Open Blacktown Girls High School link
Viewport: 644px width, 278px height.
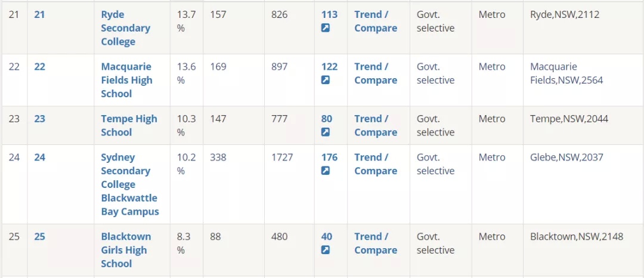click(x=126, y=250)
